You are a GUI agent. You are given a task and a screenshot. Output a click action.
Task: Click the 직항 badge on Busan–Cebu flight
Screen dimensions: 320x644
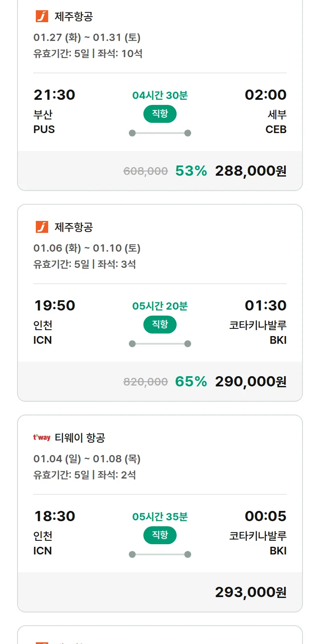pos(160,114)
